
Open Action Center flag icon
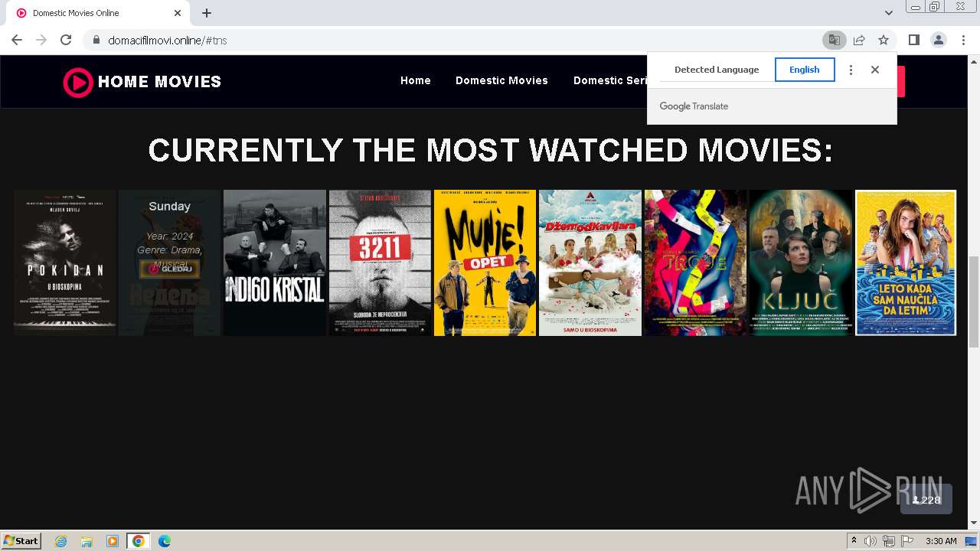click(x=906, y=541)
